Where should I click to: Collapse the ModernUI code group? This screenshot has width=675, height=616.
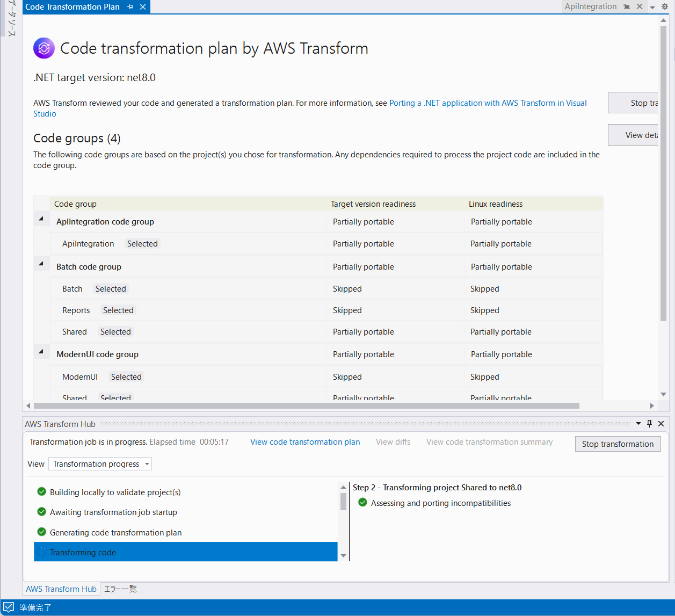pos(41,351)
